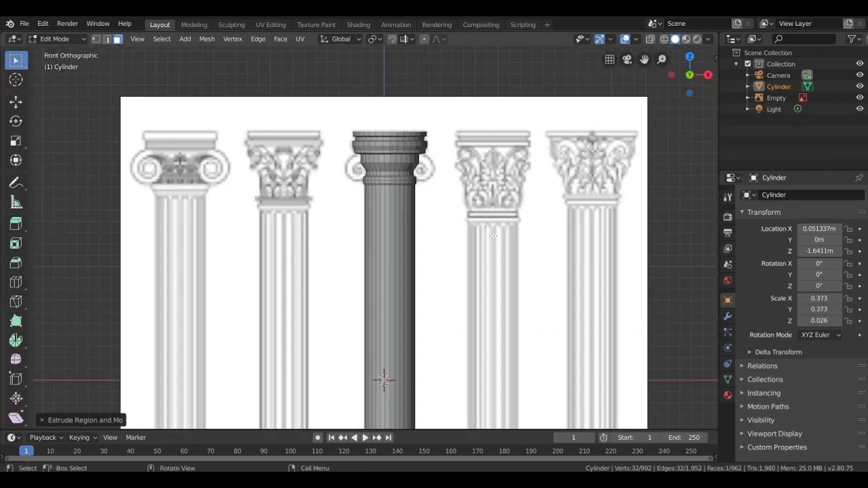Activate the Knife tool
This screenshot has height=488, width=868.
coord(16,302)
